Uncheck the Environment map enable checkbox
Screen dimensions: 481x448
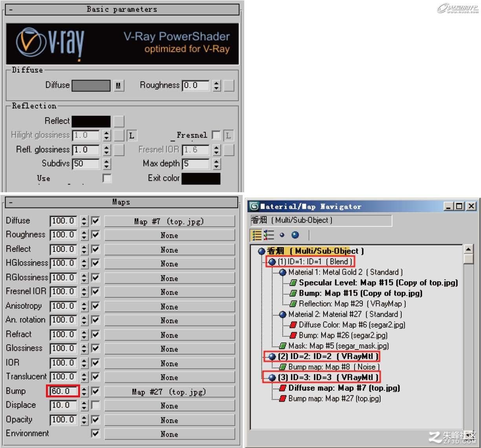tap(95, 433)
